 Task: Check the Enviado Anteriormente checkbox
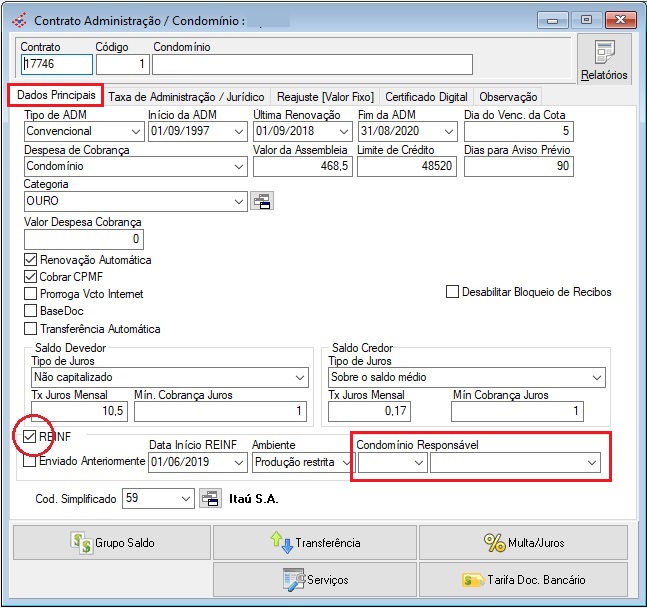[x=29, y=461]
